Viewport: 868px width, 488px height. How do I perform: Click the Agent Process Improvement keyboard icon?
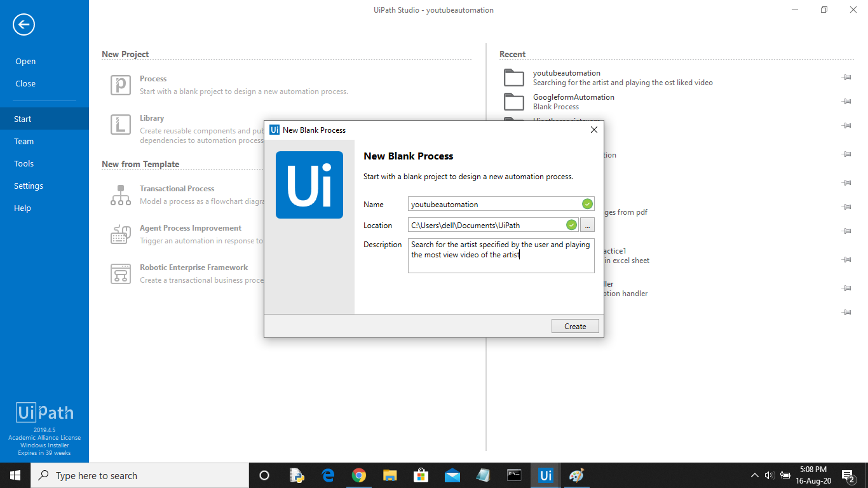[x=121, y=234]
